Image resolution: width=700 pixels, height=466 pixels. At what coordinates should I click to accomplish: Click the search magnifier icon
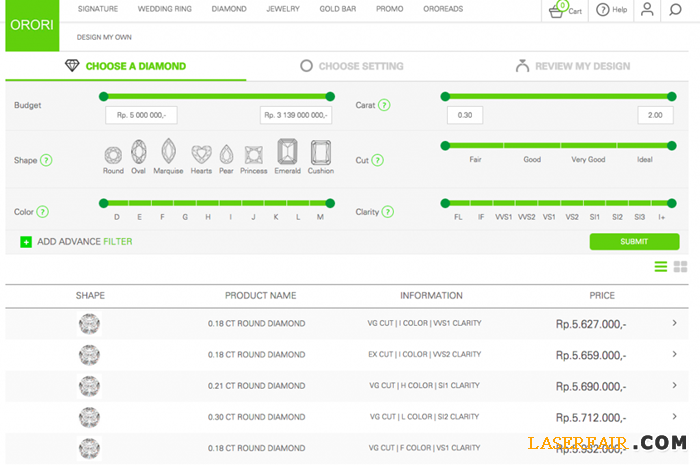point(675,10)
